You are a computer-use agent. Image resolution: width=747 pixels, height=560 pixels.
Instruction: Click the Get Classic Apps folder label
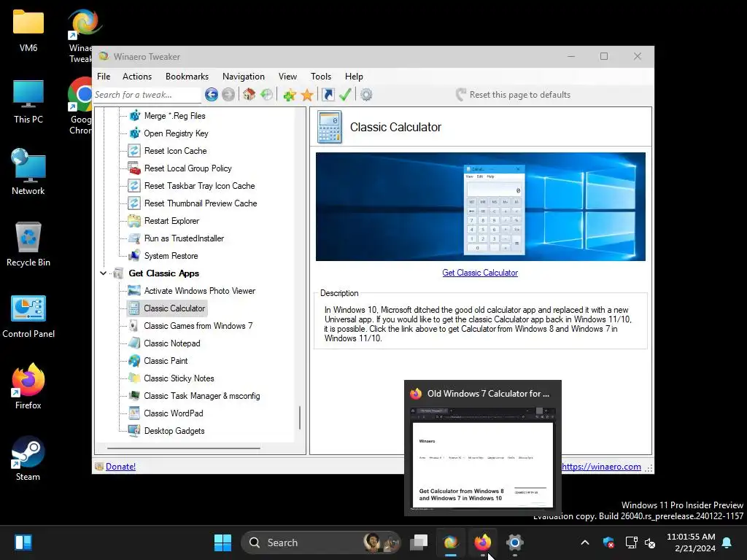pos(164,273)
